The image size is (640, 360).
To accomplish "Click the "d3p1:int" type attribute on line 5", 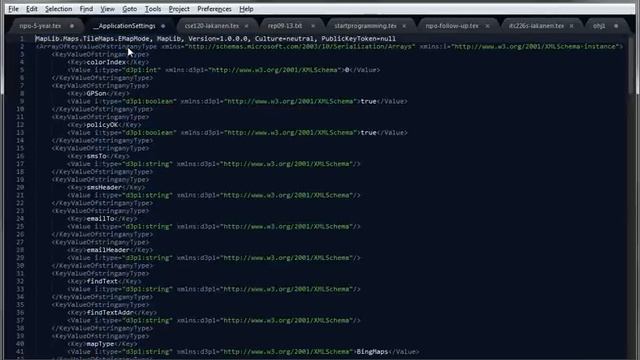I will (x=143, y=70).
